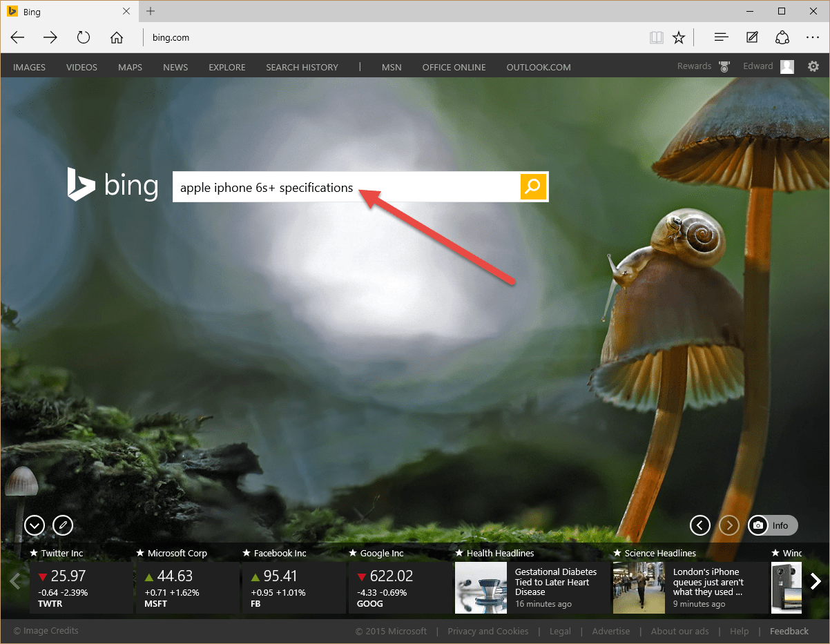Open image Info camera button
Image resolution: width=830 pixels, height=644 pixels.
pyautogui.click(x=773, y=525)
